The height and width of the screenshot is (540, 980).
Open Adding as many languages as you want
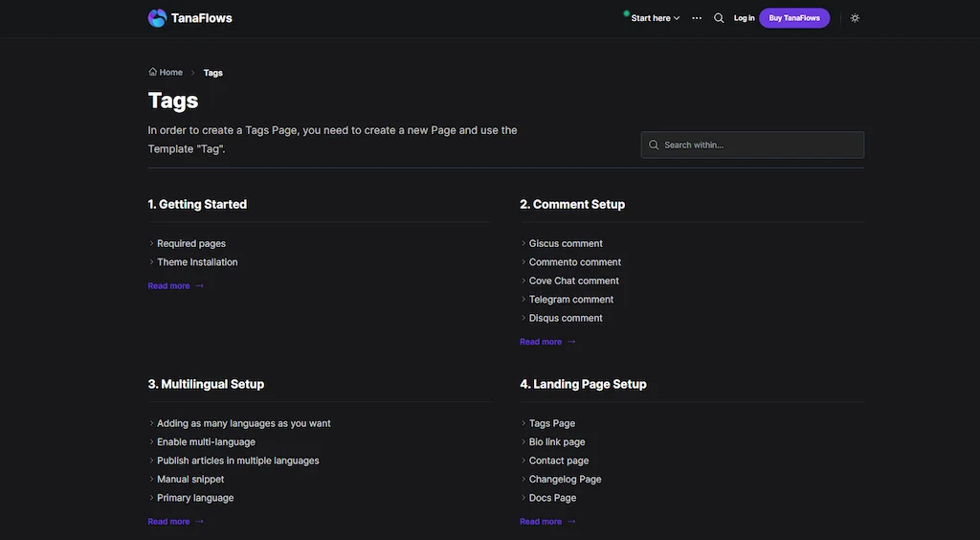pyautogui.click(x=244, y=424)
